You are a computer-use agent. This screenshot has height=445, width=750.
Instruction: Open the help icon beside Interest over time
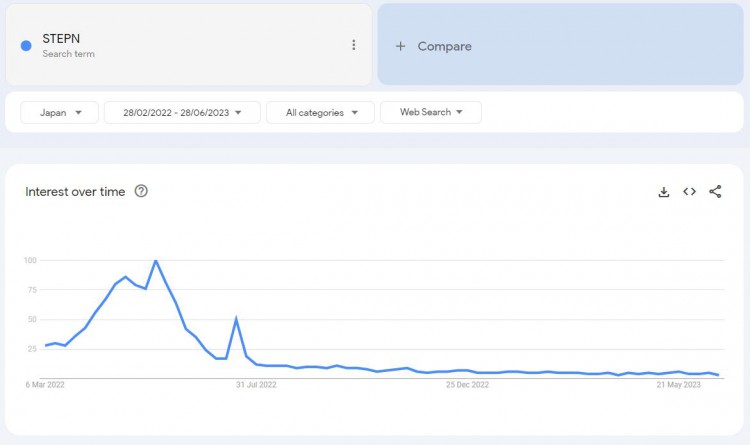141,192
